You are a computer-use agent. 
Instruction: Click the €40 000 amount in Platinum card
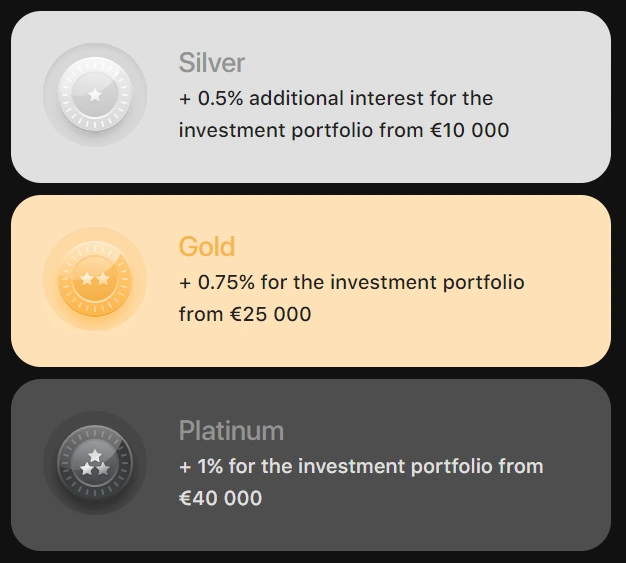pos(221,498)
